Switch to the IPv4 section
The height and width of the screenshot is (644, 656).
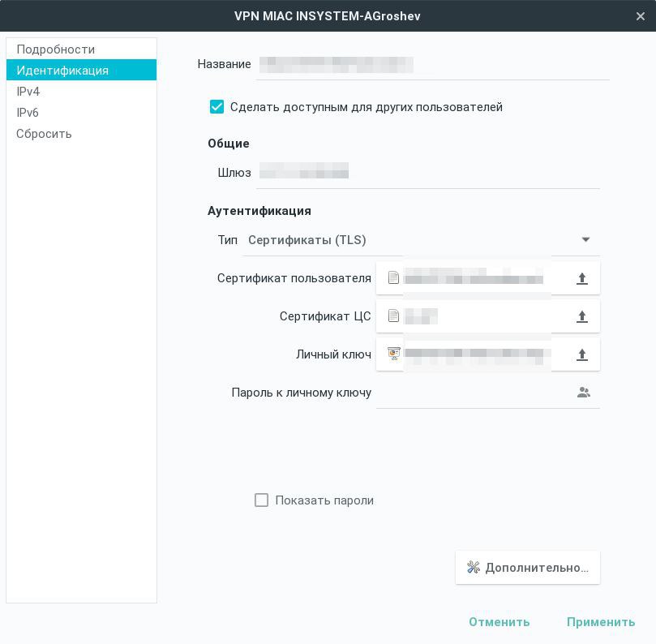(82, 91)
